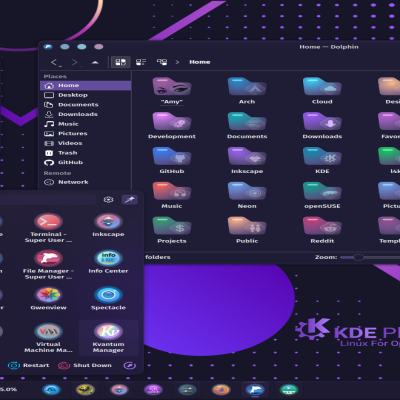Open GitHub in the Places panel
The height and width of the screenshot is (400, 400).
pyautogui.click(x=86, y=163)
